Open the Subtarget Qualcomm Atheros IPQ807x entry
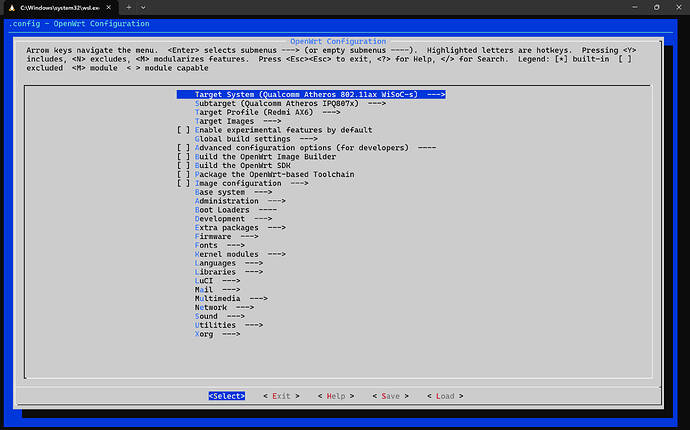Image resolution: width=690 pixels, height=430 pixels. point(290,103)
